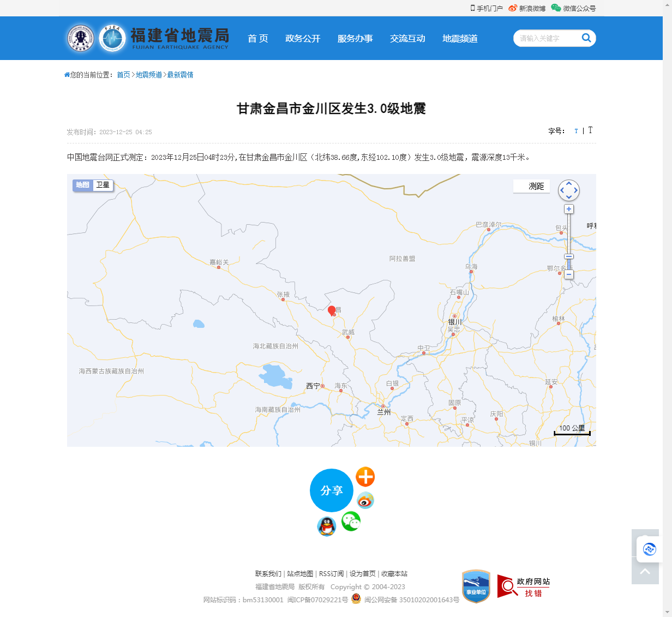The height and width of the screenshot is (617, 672).
Task: Click the map pan direction control
Action: (569, 190)
